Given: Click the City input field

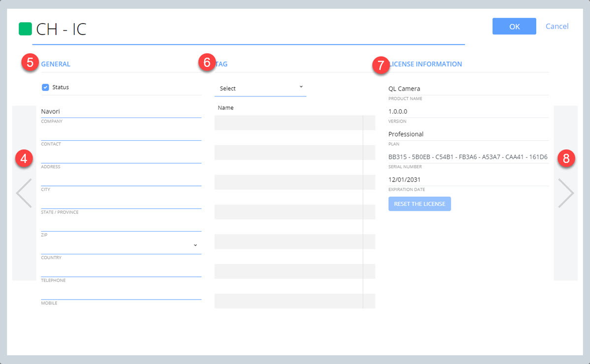Looking at the screenshot, I should tap(121, 180).
